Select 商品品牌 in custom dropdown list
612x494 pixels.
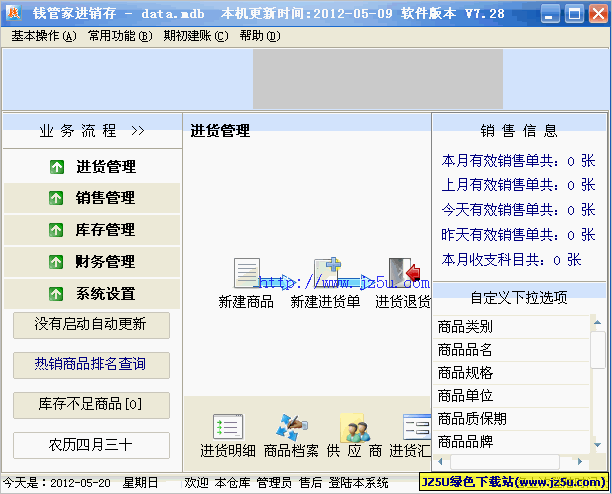511,442
